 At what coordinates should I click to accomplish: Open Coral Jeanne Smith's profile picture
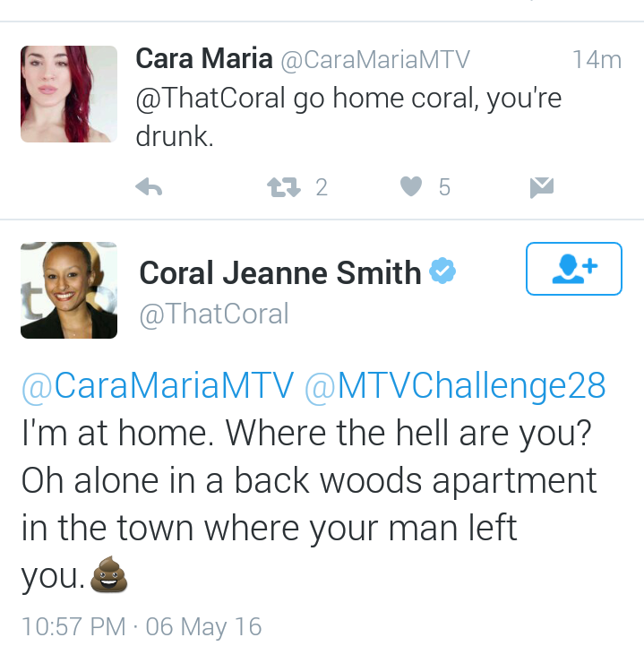click(69, 290)
